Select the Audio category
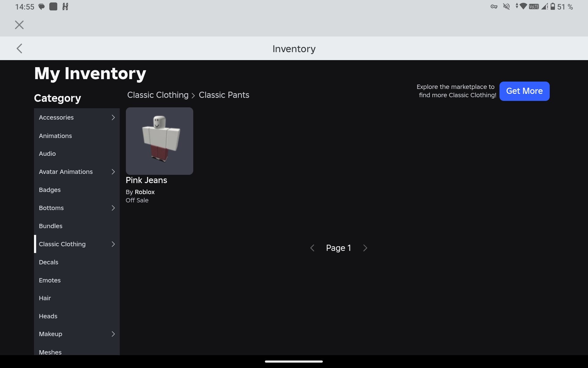This screenshot has width=588, height=368. pos(77,154)
